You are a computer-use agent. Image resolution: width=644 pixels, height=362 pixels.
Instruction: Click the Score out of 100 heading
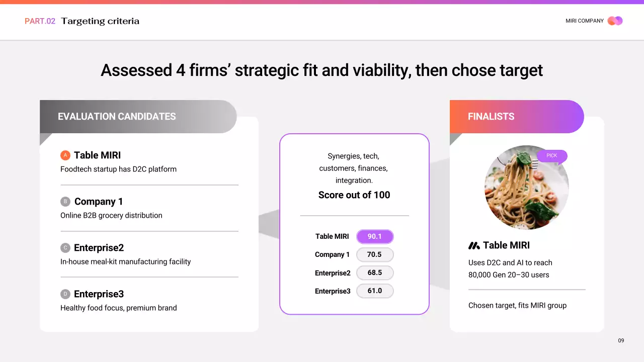click(x=354, y=195)
